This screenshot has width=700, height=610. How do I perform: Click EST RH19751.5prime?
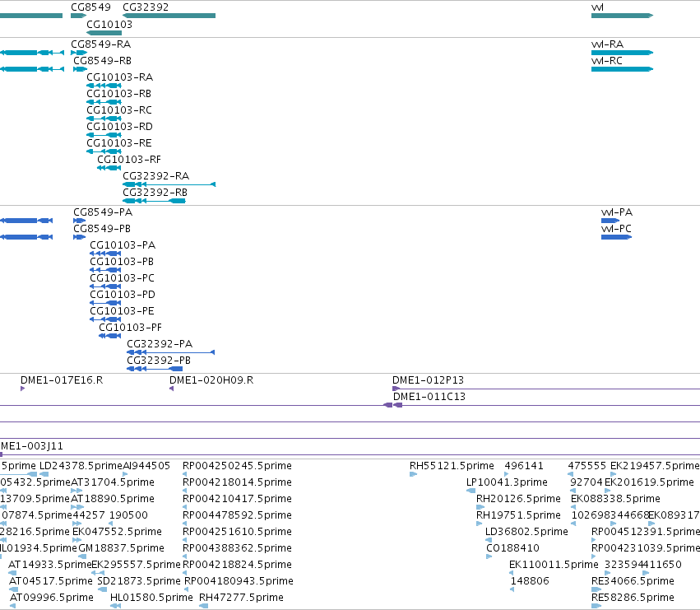(518, 515)
